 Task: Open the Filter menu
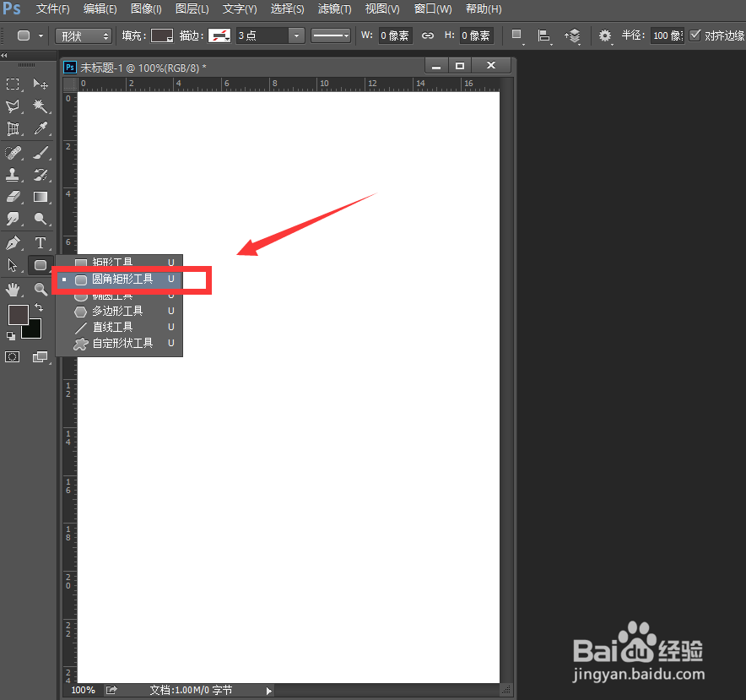(x=334, y=9)
